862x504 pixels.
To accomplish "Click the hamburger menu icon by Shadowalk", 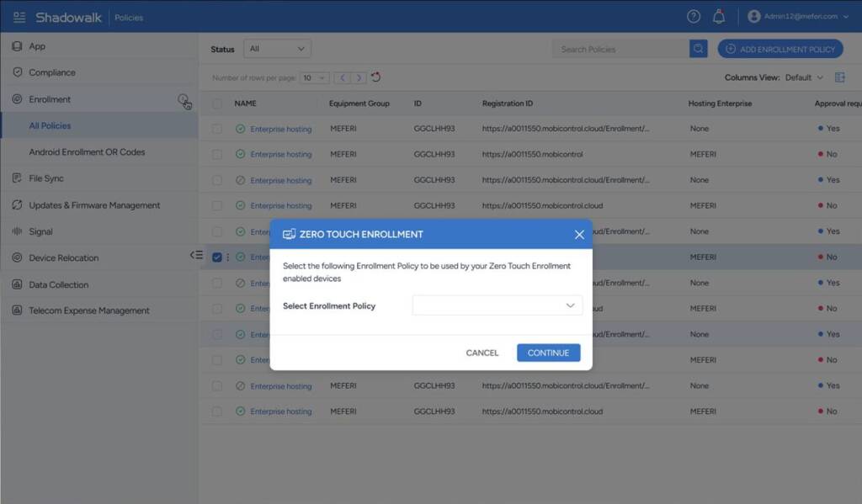I will click(19, 17).
